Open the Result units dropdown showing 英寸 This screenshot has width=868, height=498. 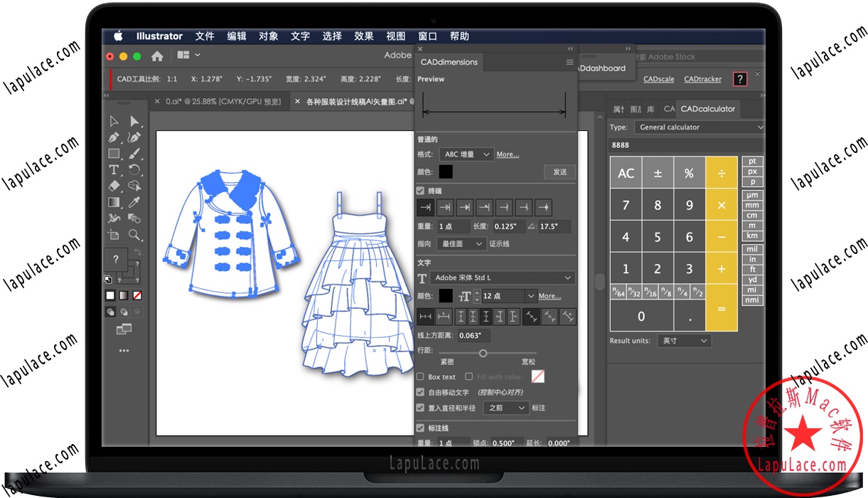pyautogui.click(x=684, y=341)
